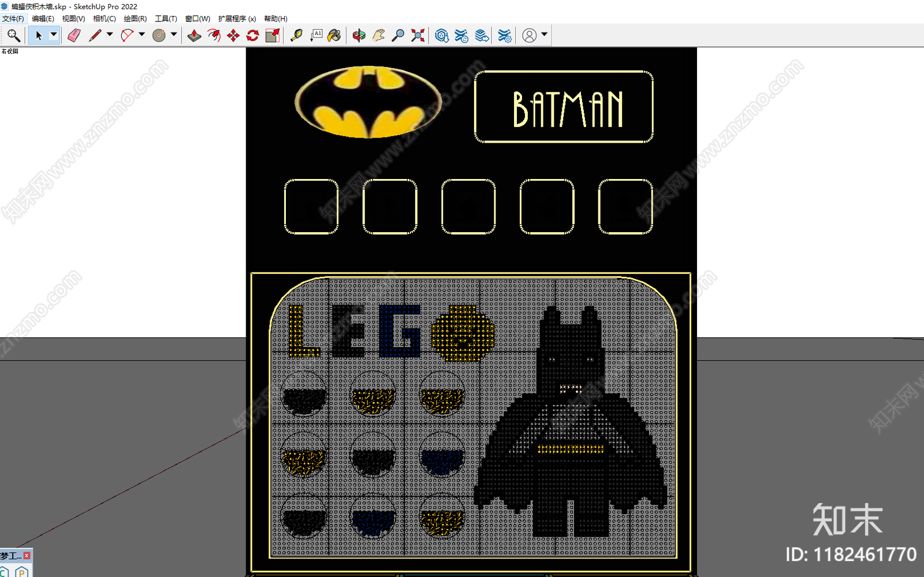Select the Rotate tool with red arrows
The width and height of the screenshot is (924, 577).
pyautogui.click(x=252, y=36)
